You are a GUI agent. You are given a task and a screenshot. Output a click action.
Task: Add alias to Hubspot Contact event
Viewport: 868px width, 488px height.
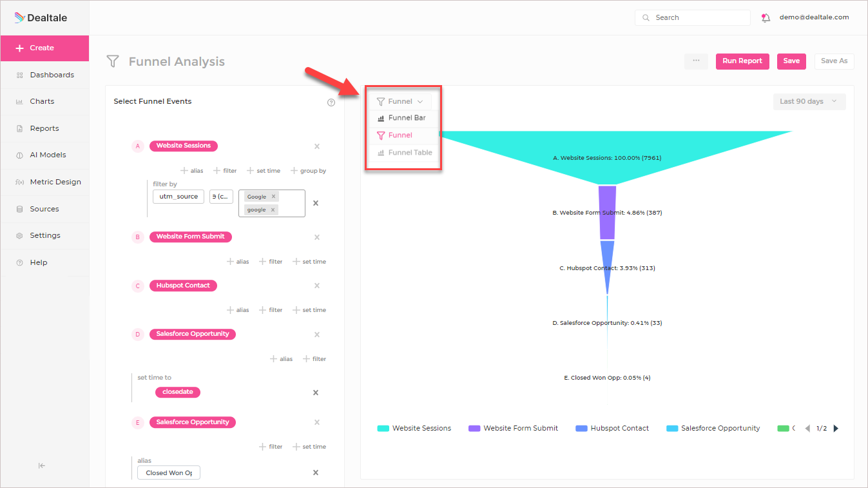[x=238, y=310]
